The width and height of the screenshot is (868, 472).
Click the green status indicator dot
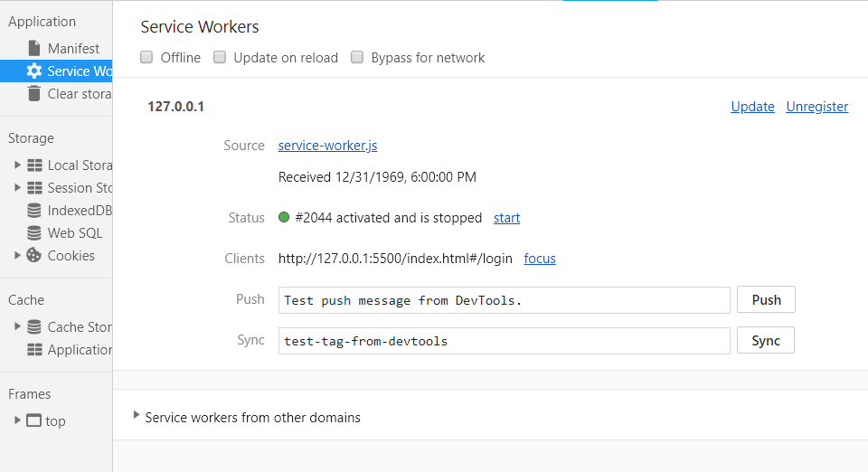tap(284, 217)
